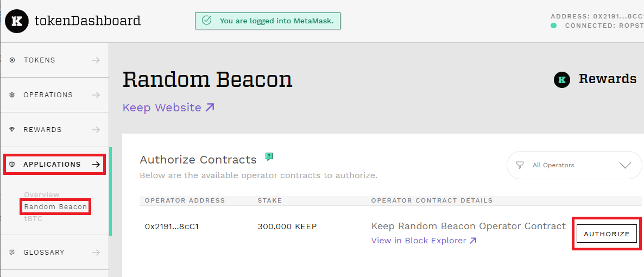Expand the Glossary menu arrow
This screenshot has height=277, width=644.
[96, 253]
